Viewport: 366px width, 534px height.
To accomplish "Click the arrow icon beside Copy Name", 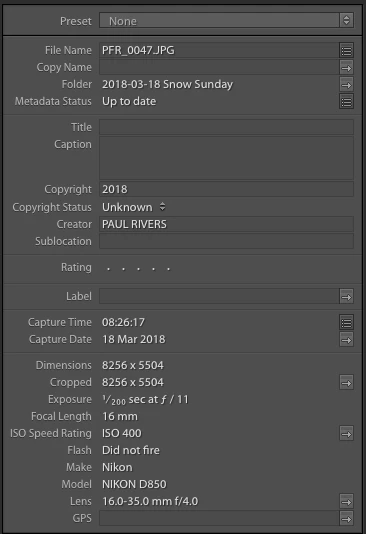I will pos(346,67).
